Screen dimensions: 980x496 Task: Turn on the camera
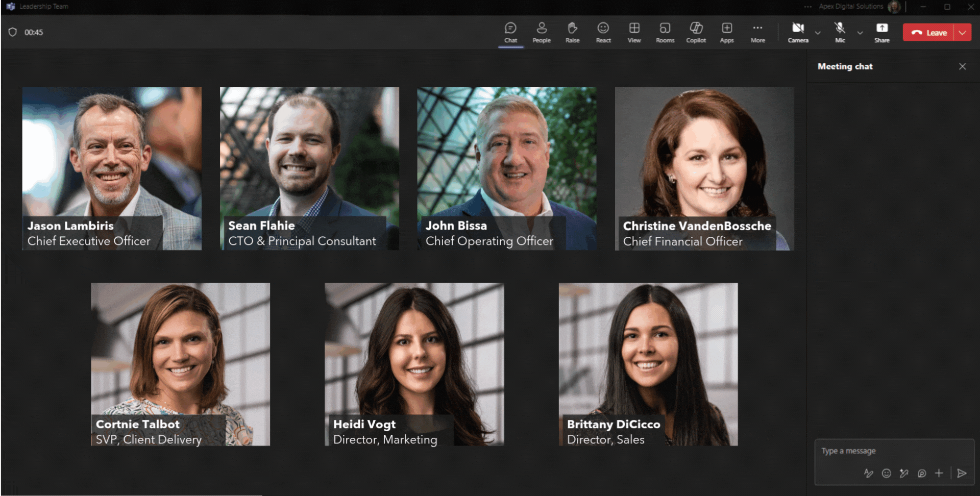click(798, 32)
